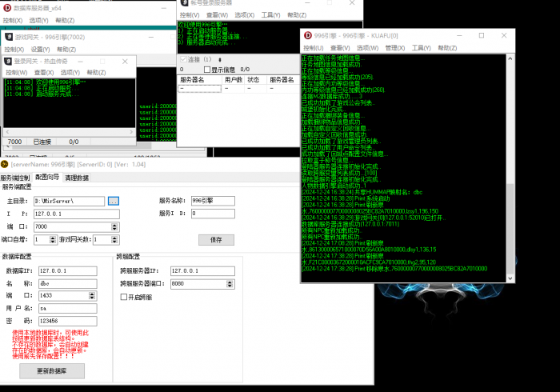Click the database 名称 field
560x392 pixels.
point(67,284)
